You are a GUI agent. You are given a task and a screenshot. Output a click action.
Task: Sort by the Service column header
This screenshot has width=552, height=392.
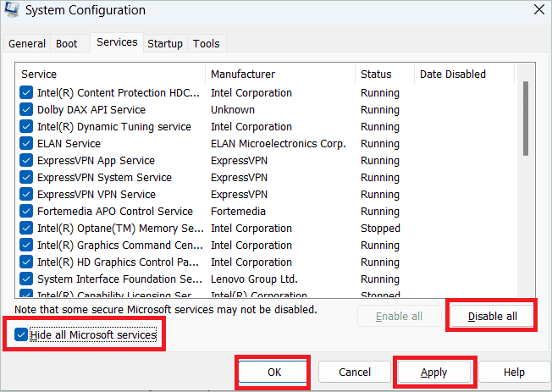click(x=110, y=74)
